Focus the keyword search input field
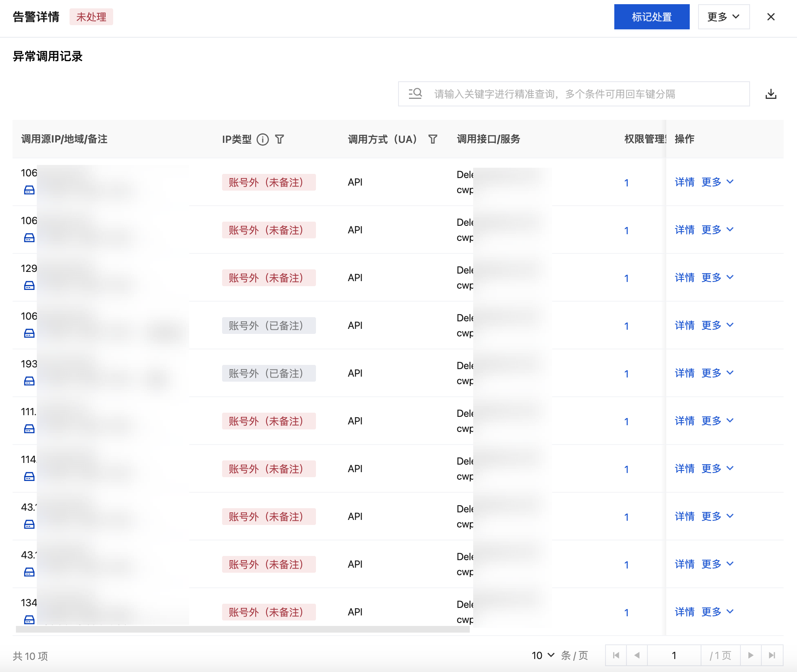797x672 pixels. click(x=587, y=94)
